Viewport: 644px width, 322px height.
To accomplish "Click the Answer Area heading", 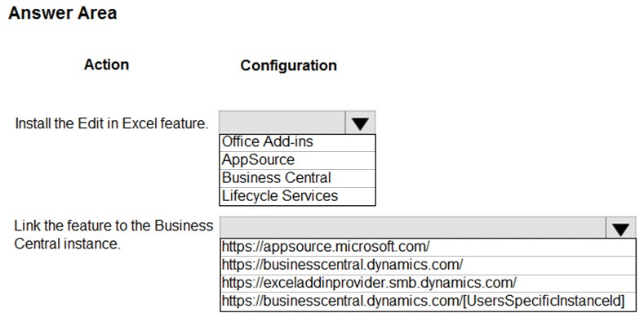I will tap(62, 13).
